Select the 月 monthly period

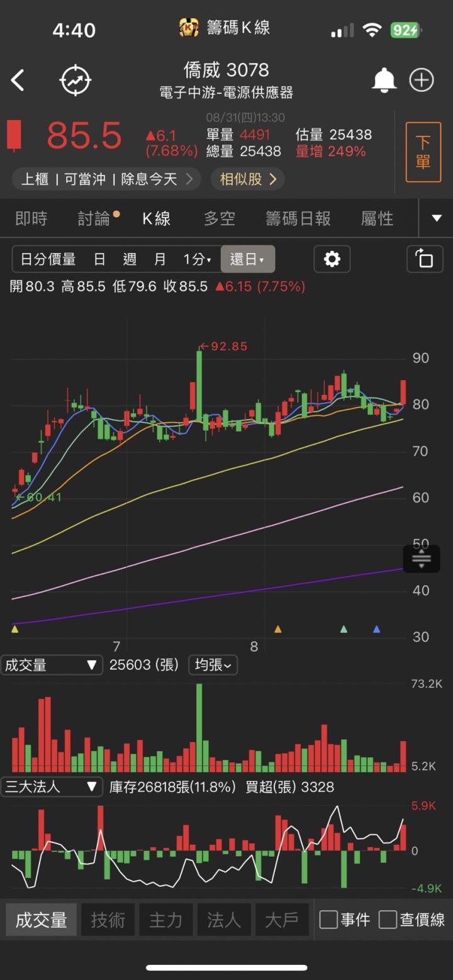(x=160, y=259)
